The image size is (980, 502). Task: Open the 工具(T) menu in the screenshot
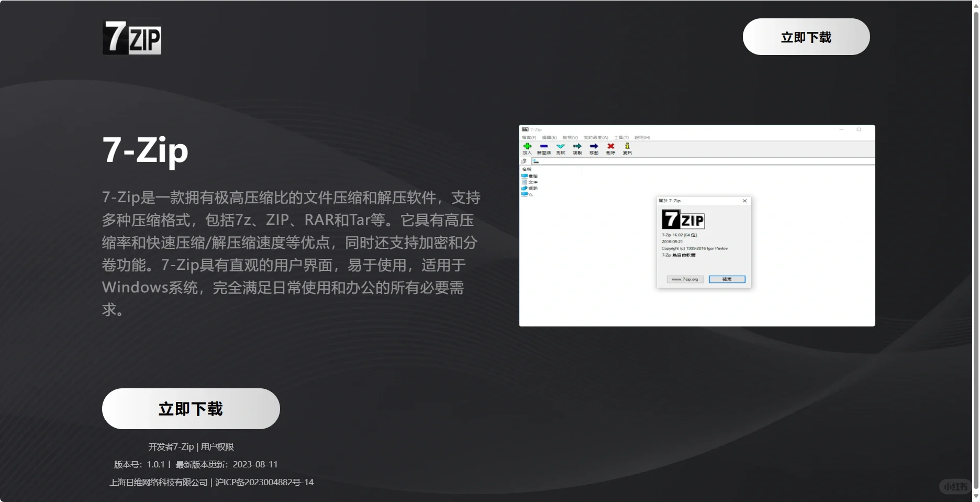tap(621, 137)
